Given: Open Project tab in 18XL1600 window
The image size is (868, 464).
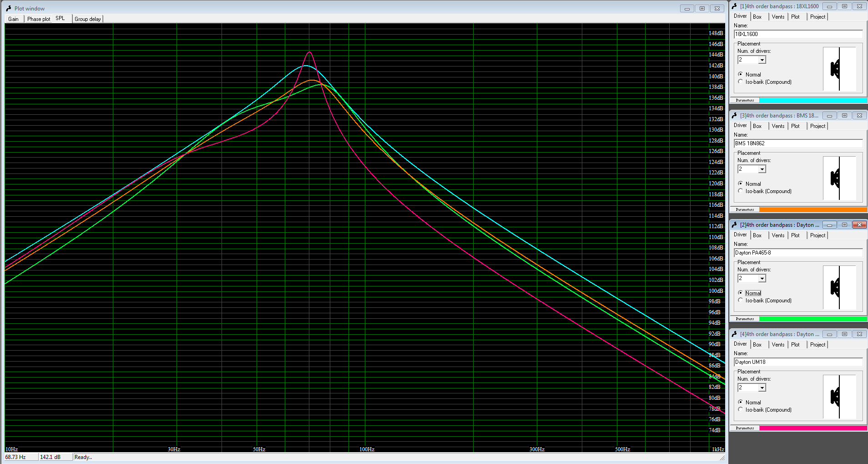Looking at the screenshot, I should [818, 17].
